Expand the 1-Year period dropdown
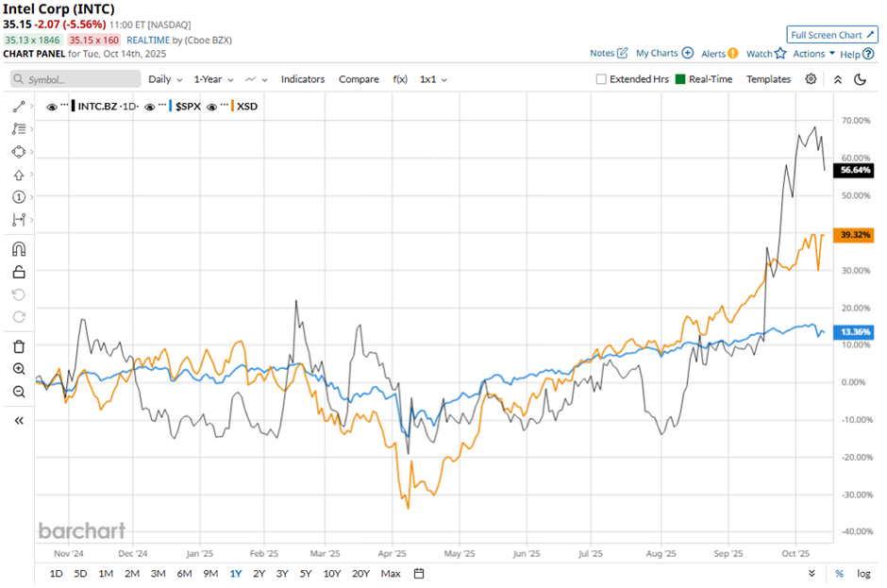 coord(214,79)
